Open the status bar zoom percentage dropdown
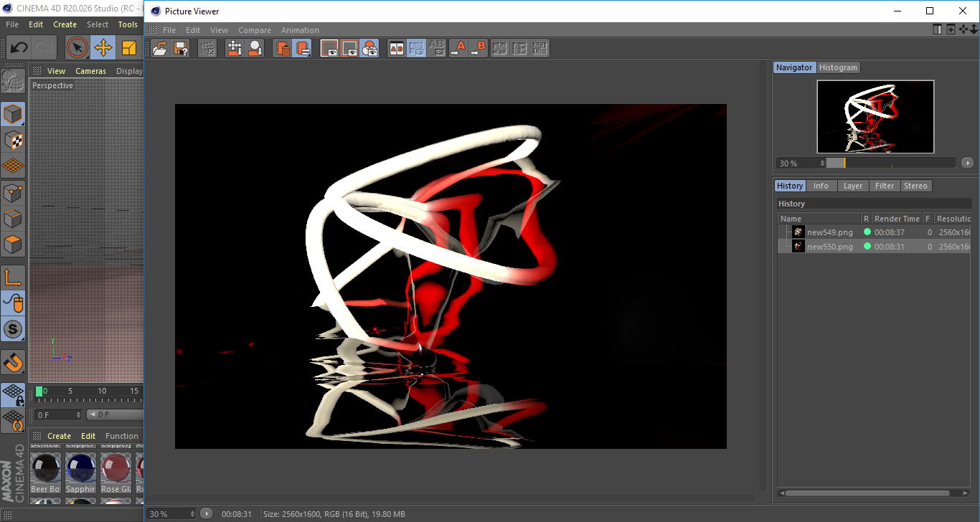This screenshot has height=522, width=980. click(171, 514)
